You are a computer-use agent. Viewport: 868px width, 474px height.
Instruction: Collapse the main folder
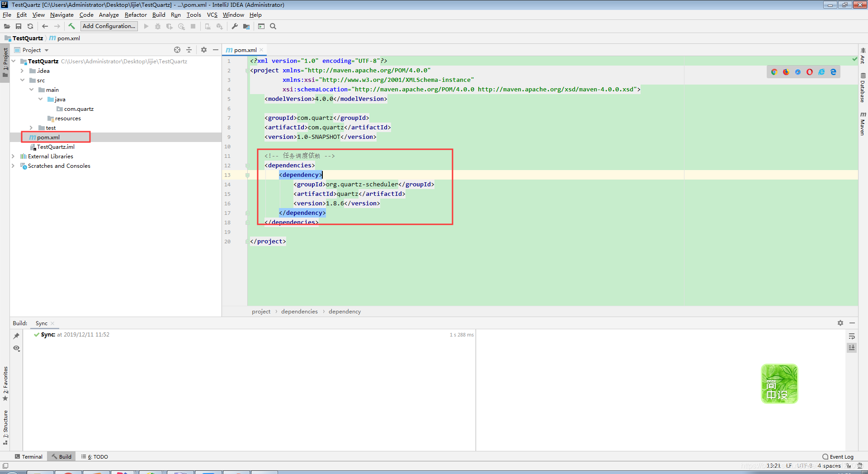[31, 90]
